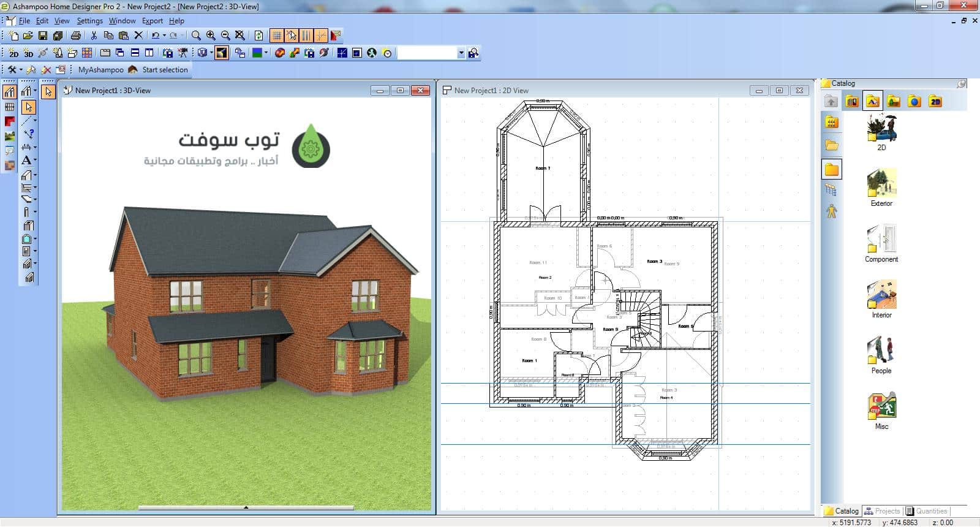This screenshot has width=980, height=527.
Task: Select the Text 'A' tool
Action: (x=26, y=160)
